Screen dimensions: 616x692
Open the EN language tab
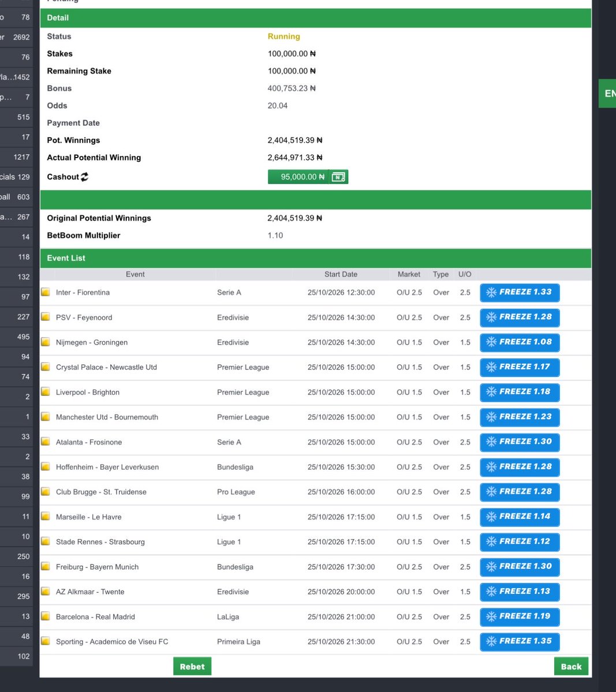point(607,93)
